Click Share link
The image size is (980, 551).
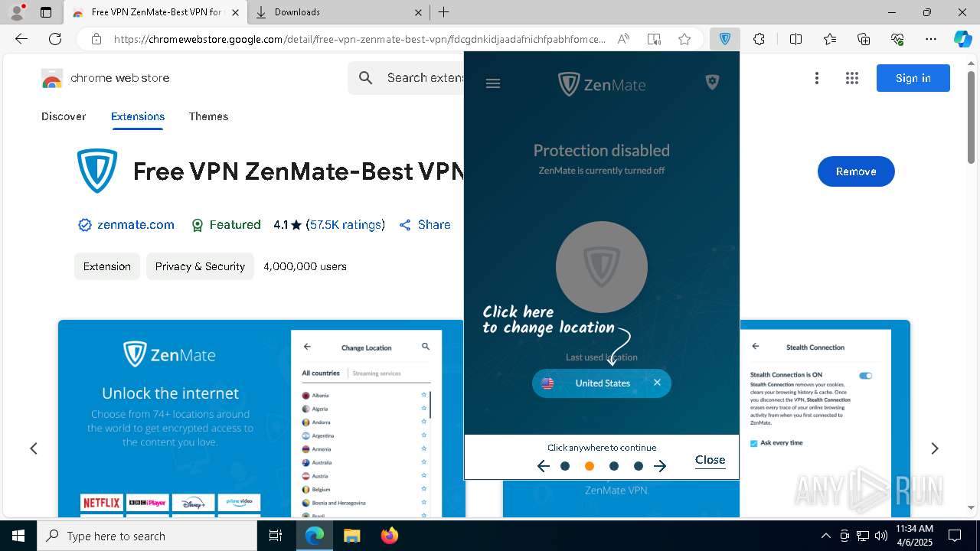425,225
